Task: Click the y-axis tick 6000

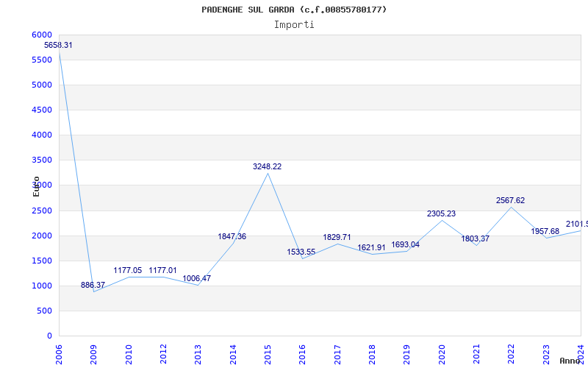Action: pyautogui.click(x=42, y=35)
